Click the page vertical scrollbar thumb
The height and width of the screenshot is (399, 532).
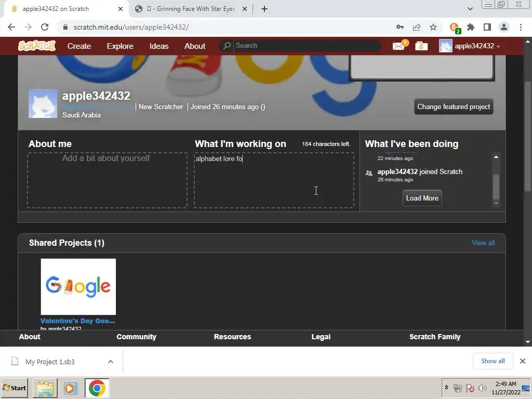(528, 136)
